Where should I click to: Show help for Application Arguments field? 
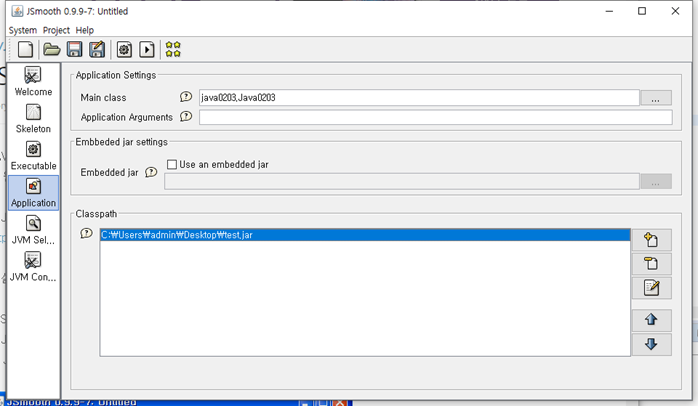186,117
